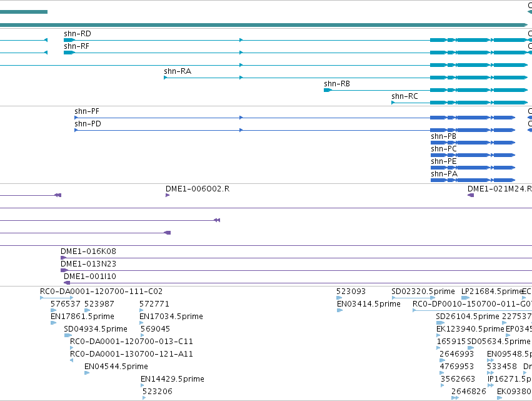532x401 pixels.
Task: Select the DME1-016K08 clone label
Action: 88,251
